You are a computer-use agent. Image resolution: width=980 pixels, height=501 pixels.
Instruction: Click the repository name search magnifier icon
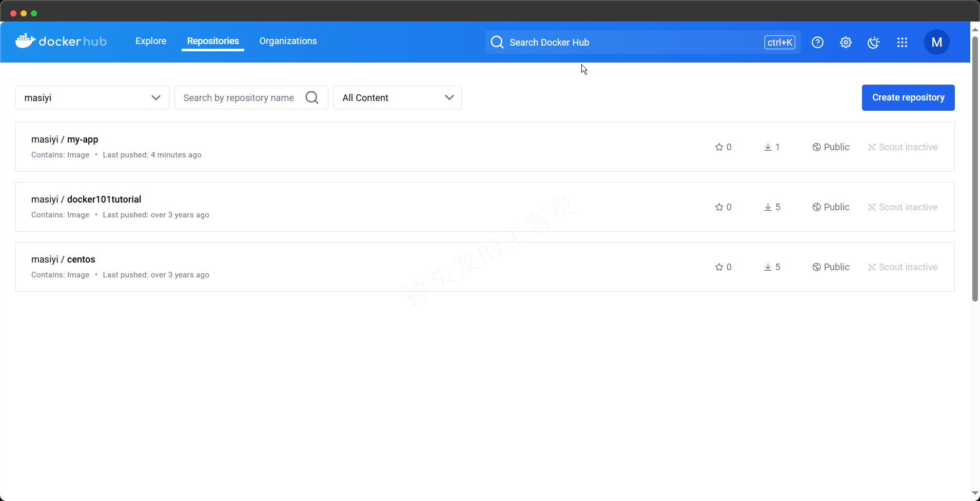coord(312,97)
